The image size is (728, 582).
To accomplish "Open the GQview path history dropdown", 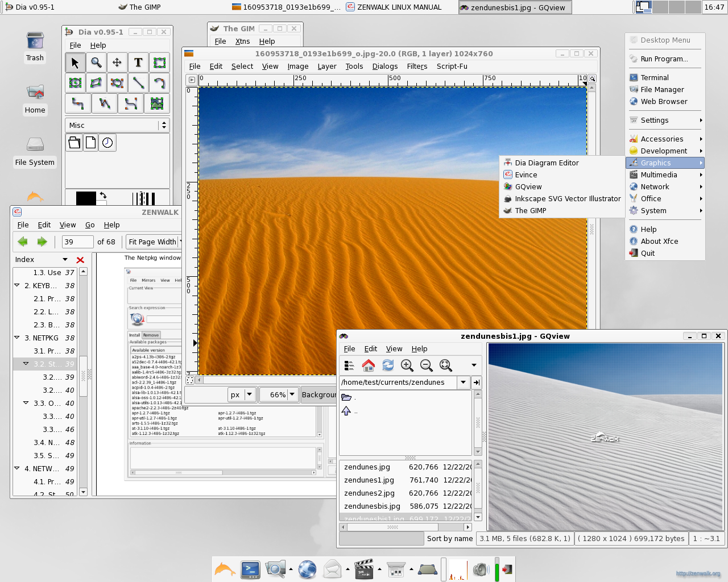I will coord(464,383).
